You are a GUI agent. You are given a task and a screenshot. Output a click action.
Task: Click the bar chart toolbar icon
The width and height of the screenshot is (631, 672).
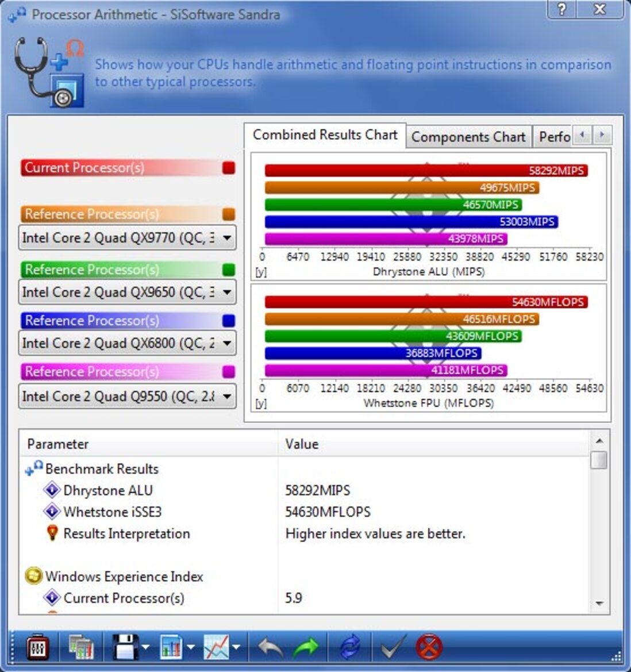click(x=171, y=647)
